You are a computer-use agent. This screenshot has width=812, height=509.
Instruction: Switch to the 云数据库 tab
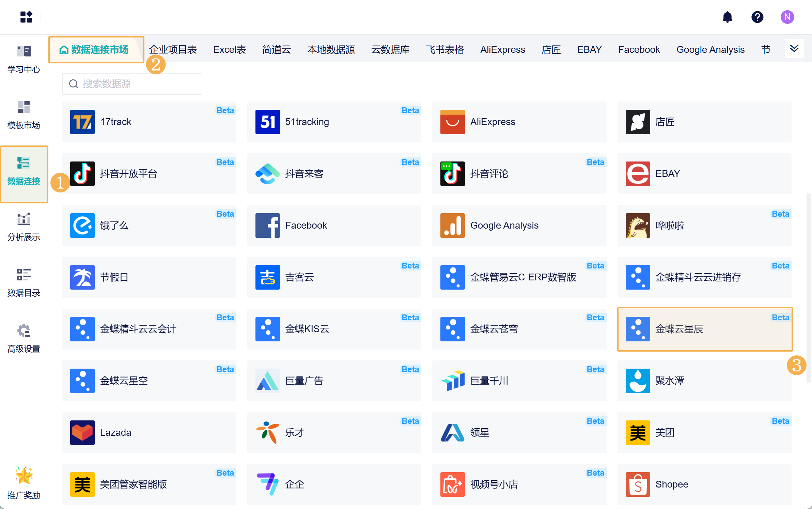(390, 50)
